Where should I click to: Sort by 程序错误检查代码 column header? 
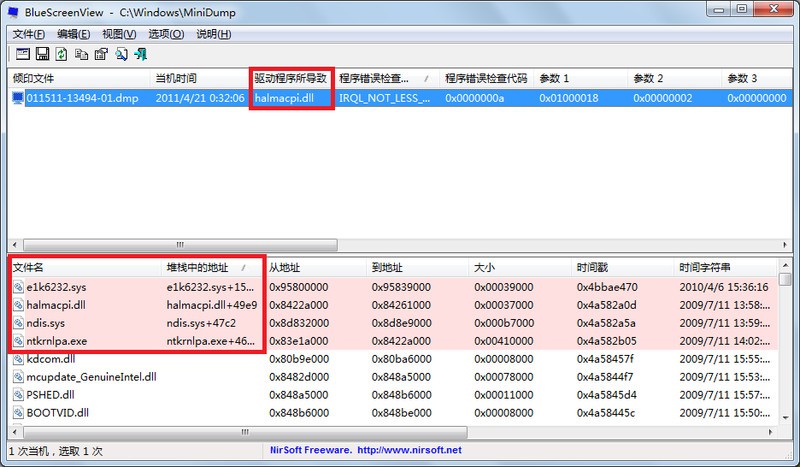(483, 78)
